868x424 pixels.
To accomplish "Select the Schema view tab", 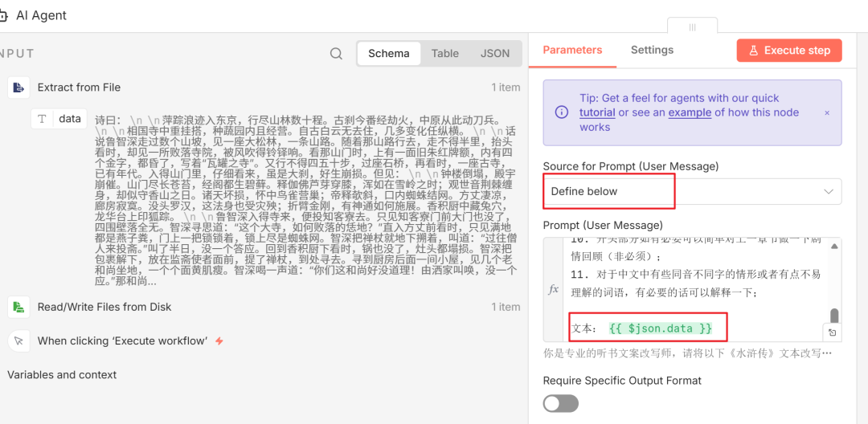I will [x=389, y=54].
